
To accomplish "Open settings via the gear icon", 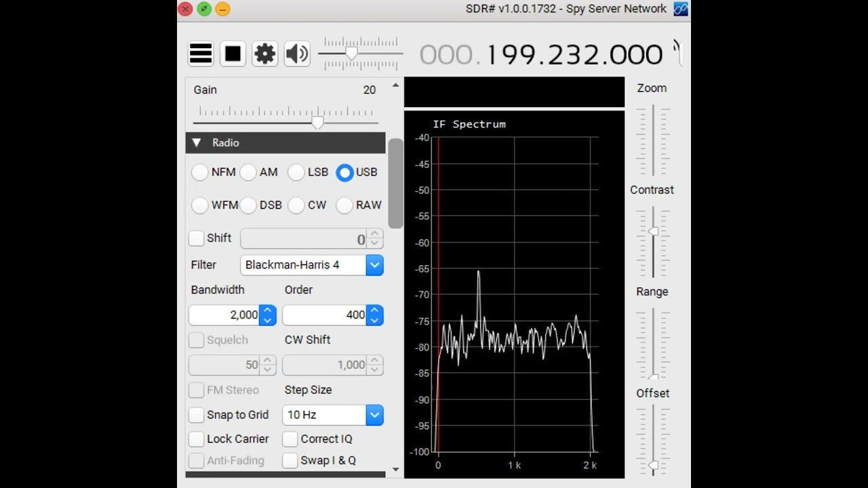I will pyautogui.click(x=265, y=54).
